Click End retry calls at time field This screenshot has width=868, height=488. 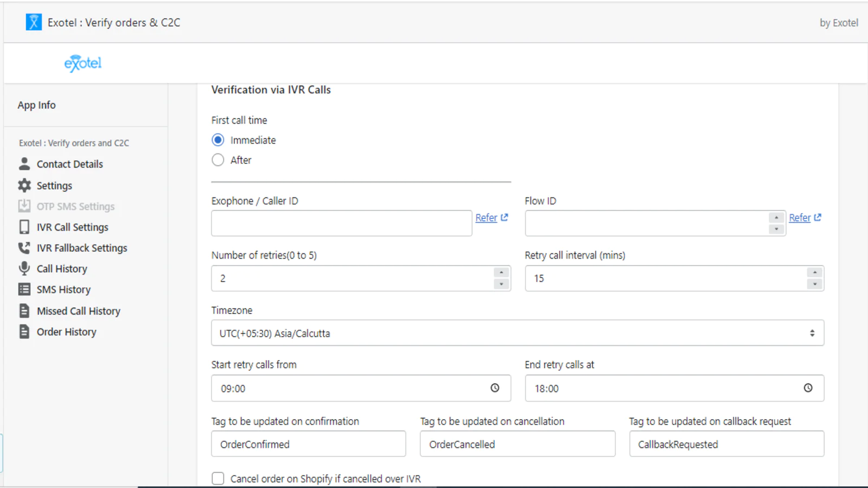[x=674, y=388]
